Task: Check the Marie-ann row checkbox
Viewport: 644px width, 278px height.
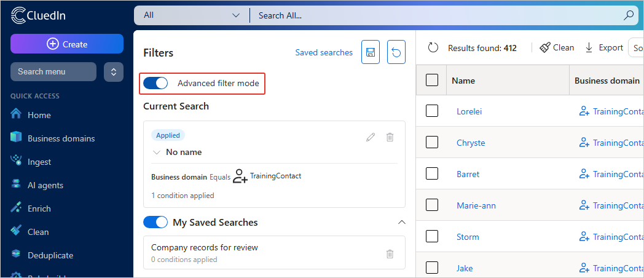Action: (431, 205)
